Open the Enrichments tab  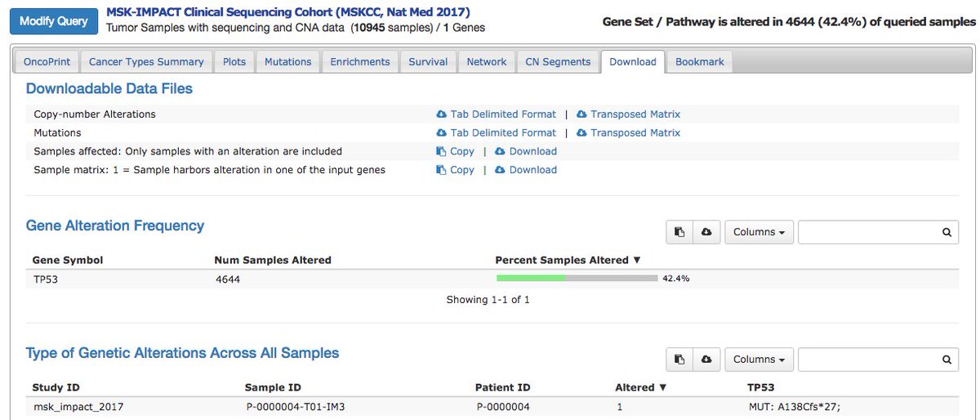pyautogui.click(x=360, y=62)
